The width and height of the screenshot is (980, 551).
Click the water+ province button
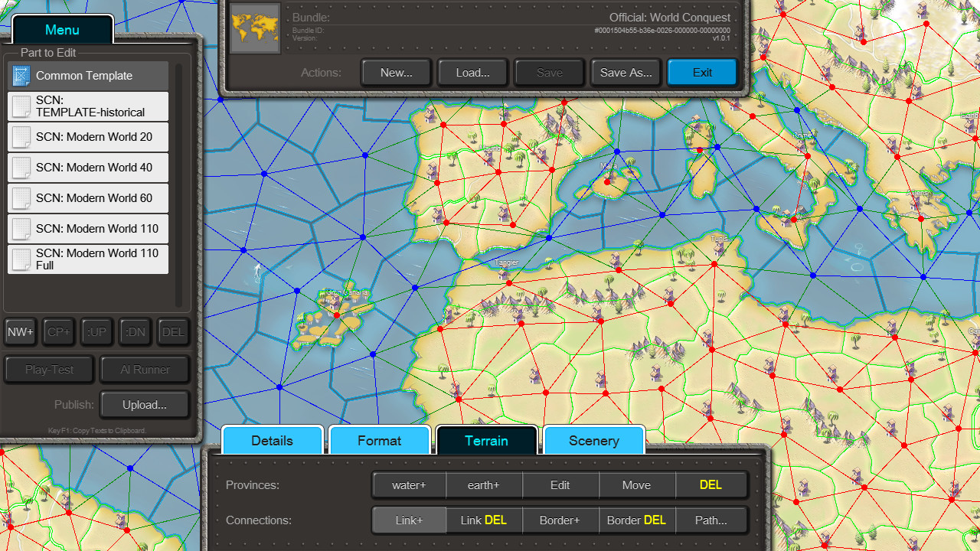[x=409, y=484]
